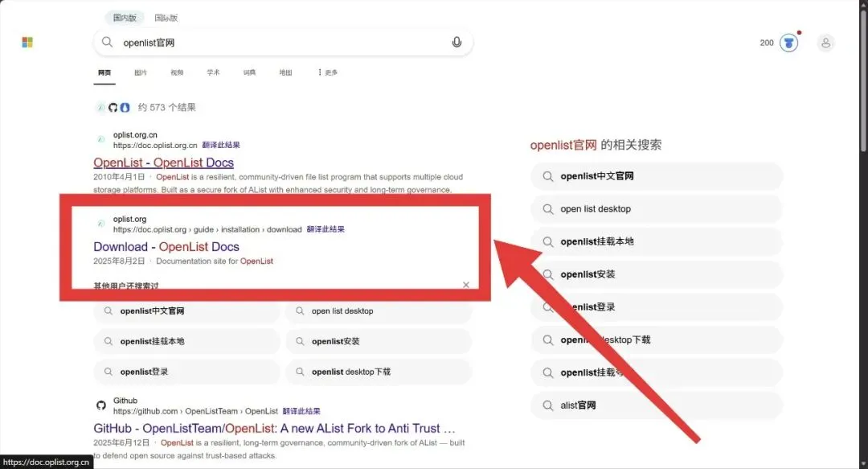Click related search 'open list desktop' in sidebar
This screenshot has width=868, height=469.
pos(657,209)
